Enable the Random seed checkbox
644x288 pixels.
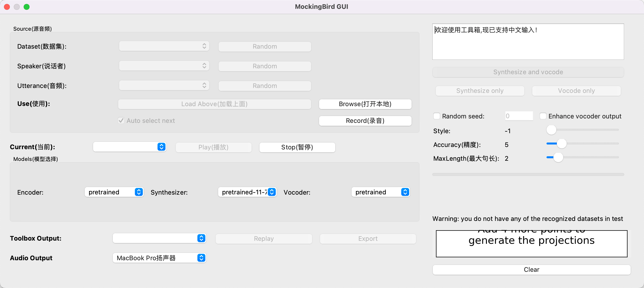click(x=436, y=116)
